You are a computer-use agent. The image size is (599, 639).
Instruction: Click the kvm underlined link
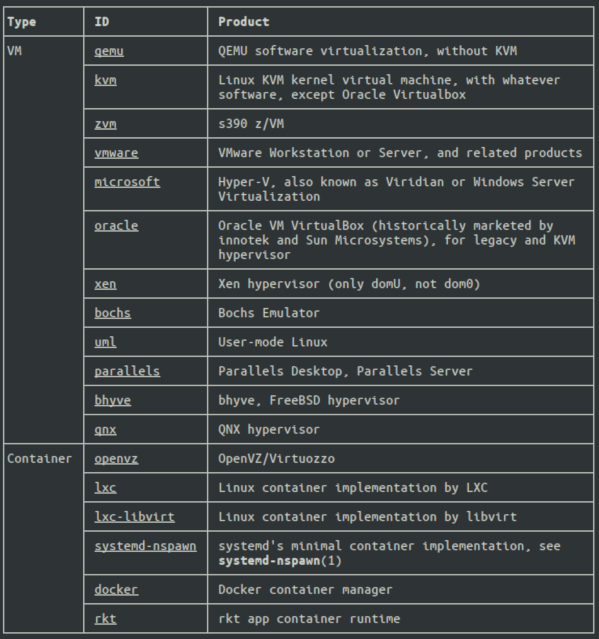(105, 80)
